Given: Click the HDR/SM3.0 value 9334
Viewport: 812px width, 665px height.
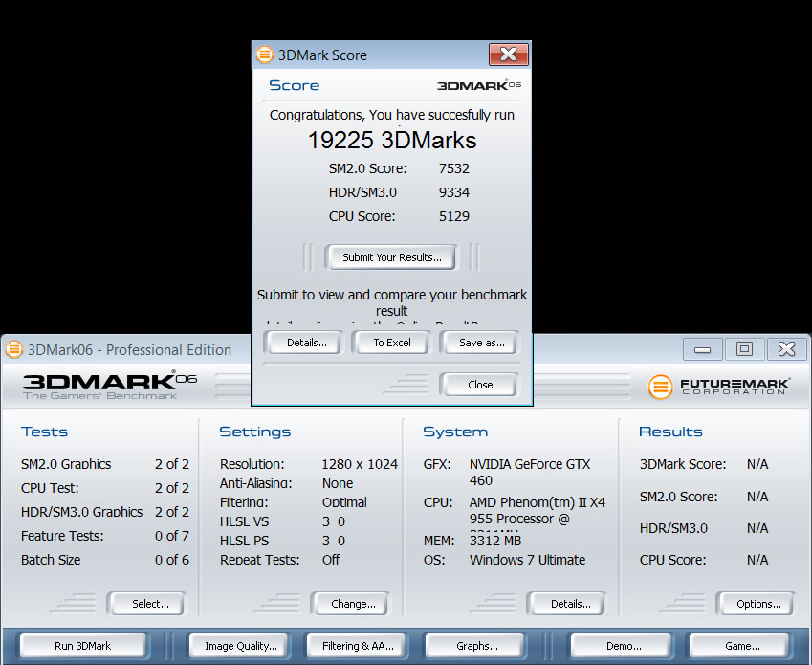Looking at the screenshot, I should 454,192.
